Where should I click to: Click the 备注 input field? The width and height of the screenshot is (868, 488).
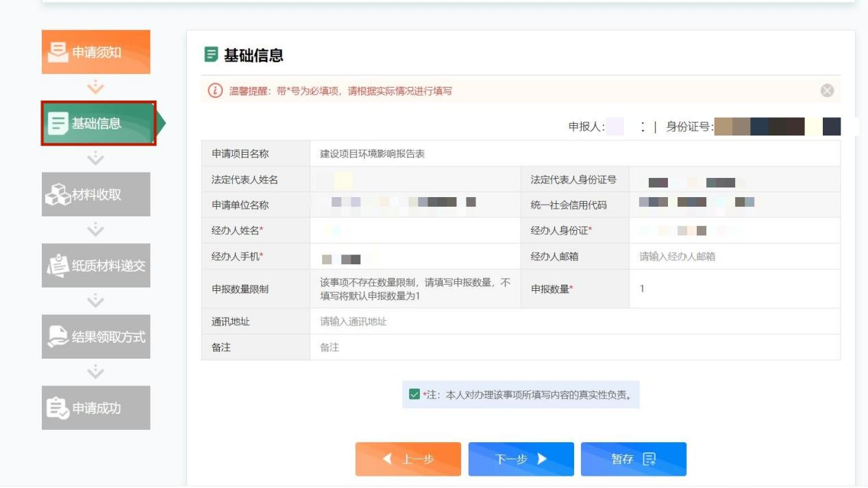574,348
